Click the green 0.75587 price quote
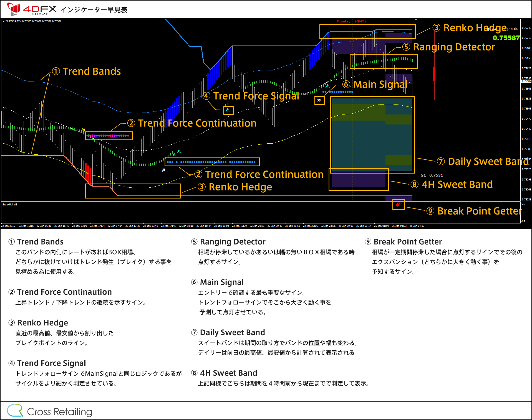The width and height of the screenshot is (532, 420). tap(506, 38)
